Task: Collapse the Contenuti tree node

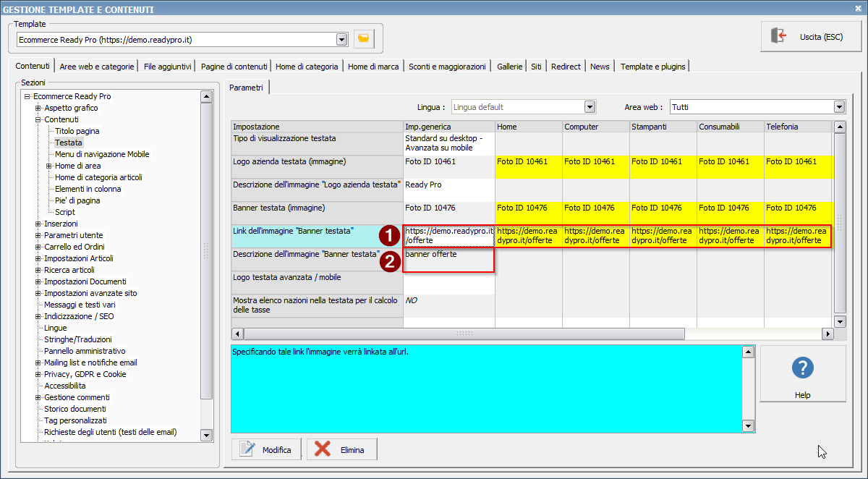Action: tap(38, 119)
